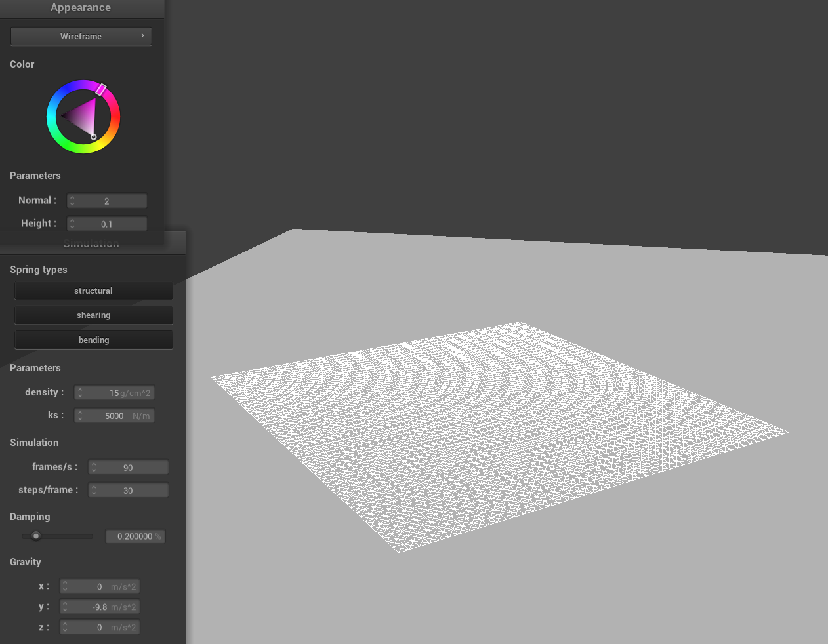Click the stepper arrows beside Height value

tap(72, 224)
